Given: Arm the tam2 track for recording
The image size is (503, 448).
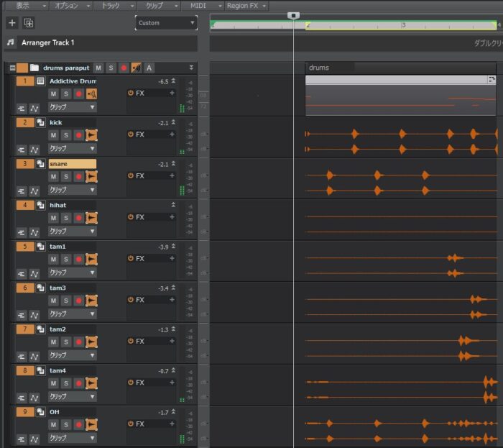Looking at the screenshot, I should [78, 342].
